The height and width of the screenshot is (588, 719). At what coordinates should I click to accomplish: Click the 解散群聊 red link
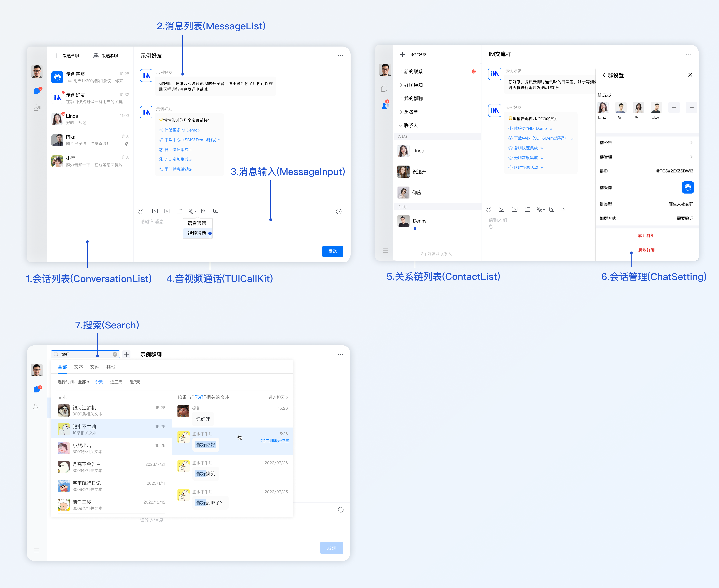[x=646, y=250]
